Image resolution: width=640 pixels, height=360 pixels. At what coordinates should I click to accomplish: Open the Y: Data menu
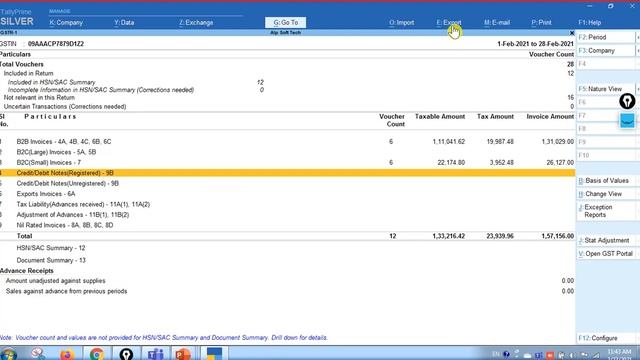[x=124, y=22]
